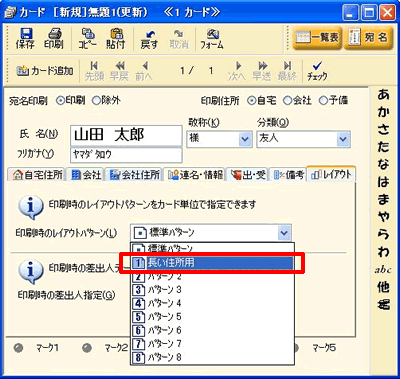Toggle the マーク2 marker

pos(87,348)
